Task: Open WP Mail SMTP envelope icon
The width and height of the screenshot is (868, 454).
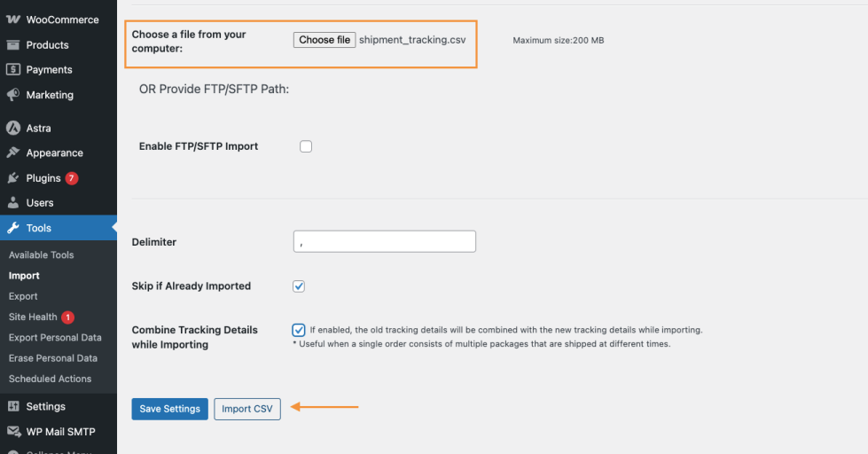Action: tap(13, 432)
